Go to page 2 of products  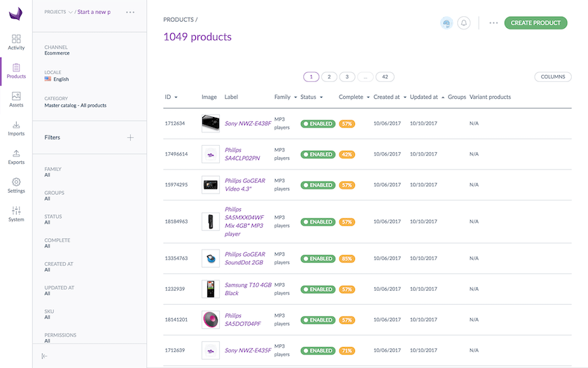point(329,77)
